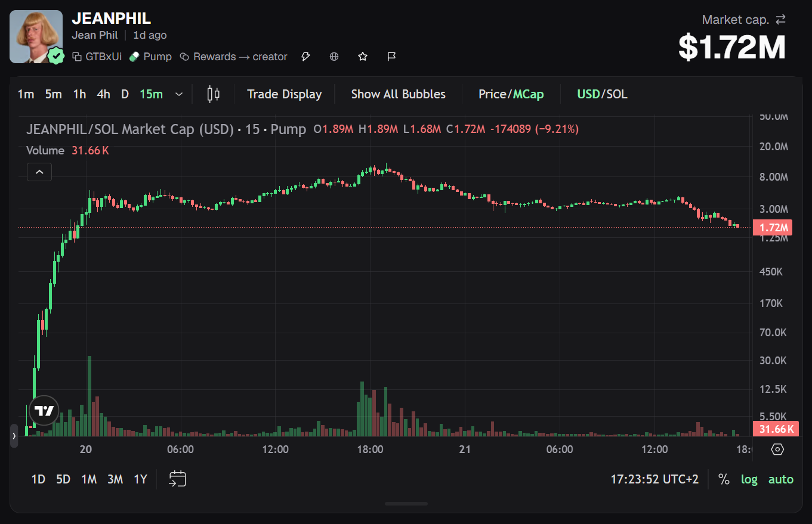Open the go-to-date calendar icon
The width and height of the screenshot is (812, 524).
coord(178,479)
